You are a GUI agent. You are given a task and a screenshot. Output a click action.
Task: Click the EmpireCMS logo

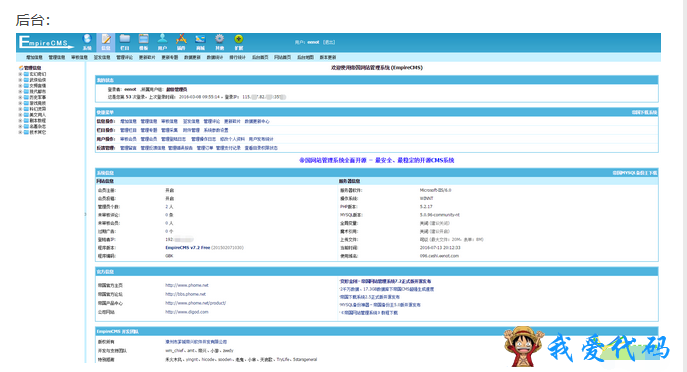46,42
